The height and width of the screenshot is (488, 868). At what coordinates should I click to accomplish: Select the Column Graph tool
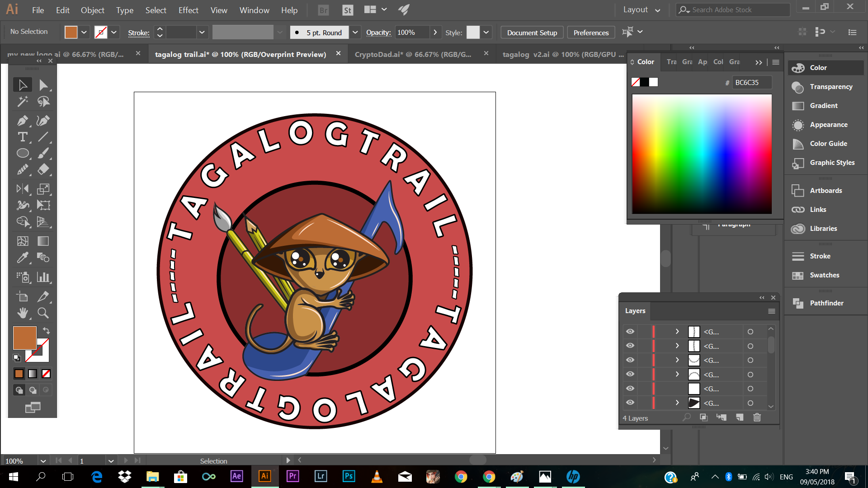(x=43, y=277)
